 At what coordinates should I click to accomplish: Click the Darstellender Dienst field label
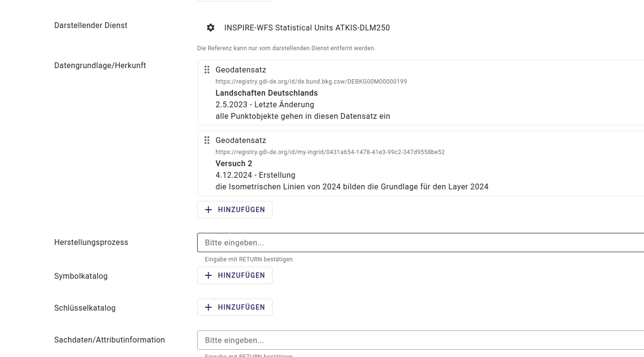tap(91, 25)
